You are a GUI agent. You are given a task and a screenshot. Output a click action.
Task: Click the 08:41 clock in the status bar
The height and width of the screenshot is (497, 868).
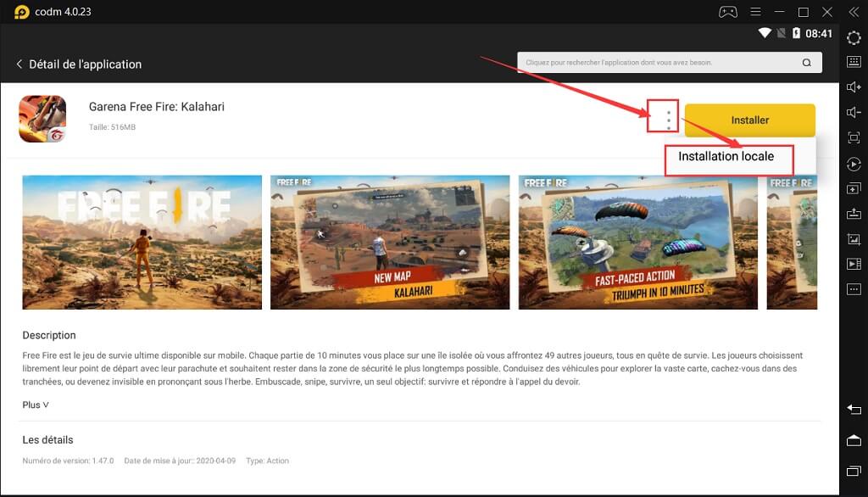coord(818,34)
